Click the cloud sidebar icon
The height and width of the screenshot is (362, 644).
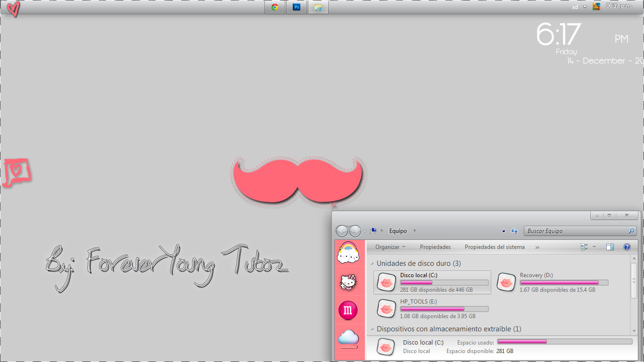tap(348, 338)
